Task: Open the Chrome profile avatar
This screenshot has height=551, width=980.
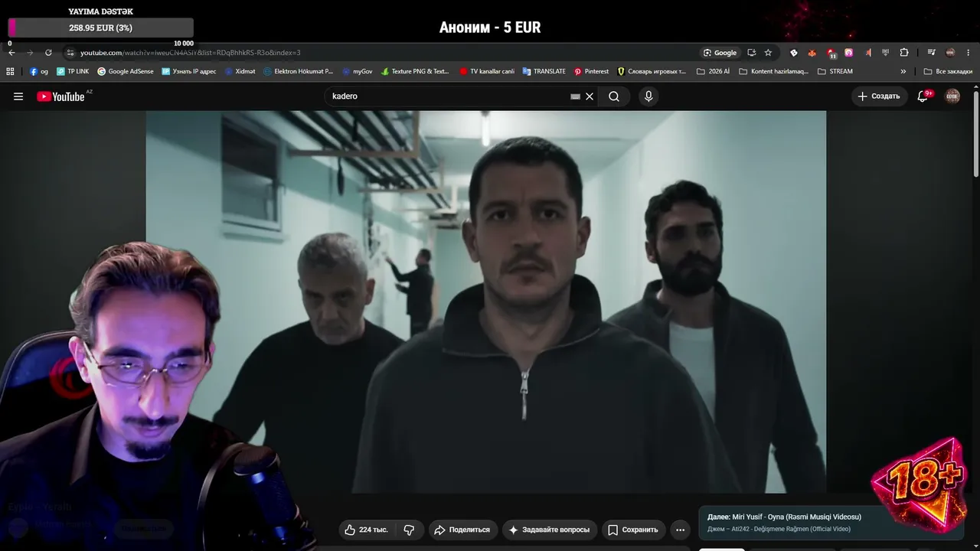Action: tap(950, 53)
